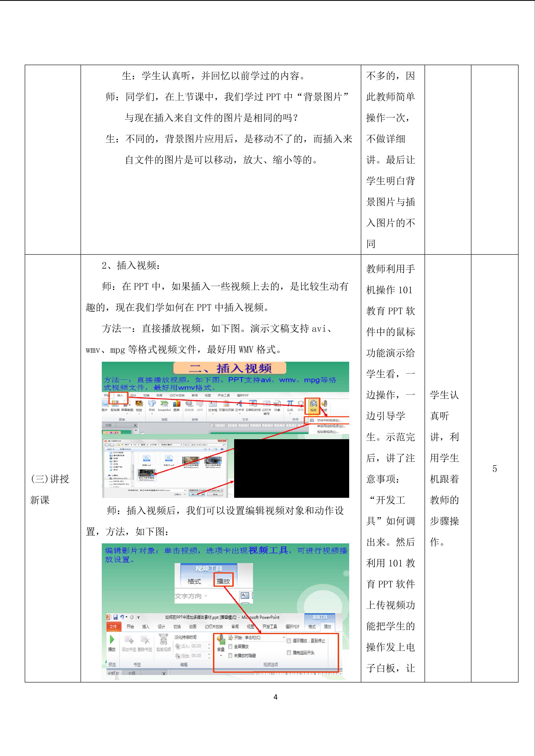
Task: Expand the 形状 (Shapes) dropdown
Action: click(152, 413)
